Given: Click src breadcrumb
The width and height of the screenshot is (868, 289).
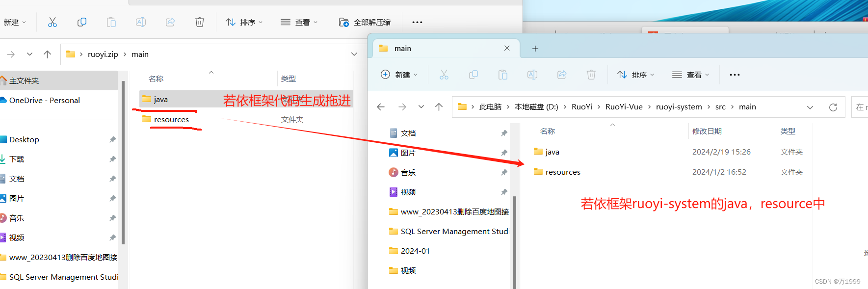Looking at the screenshot, I should tap(720, 107).
